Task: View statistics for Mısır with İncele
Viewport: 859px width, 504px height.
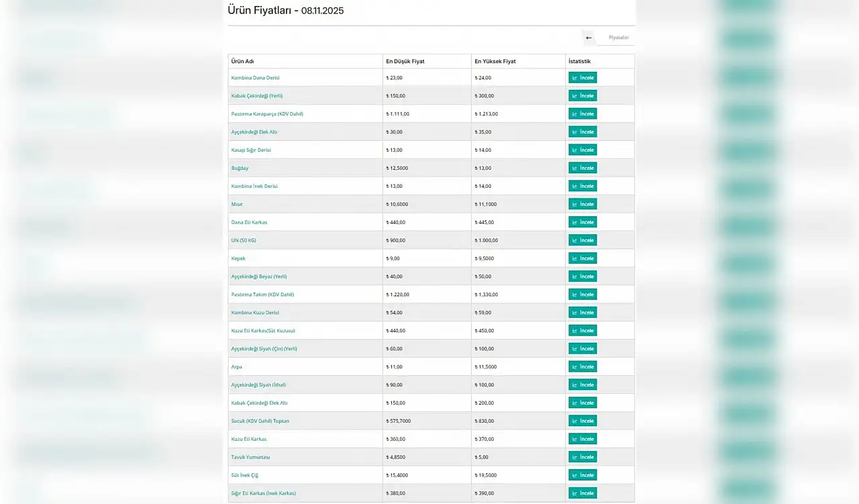Action: click(583, 204)
